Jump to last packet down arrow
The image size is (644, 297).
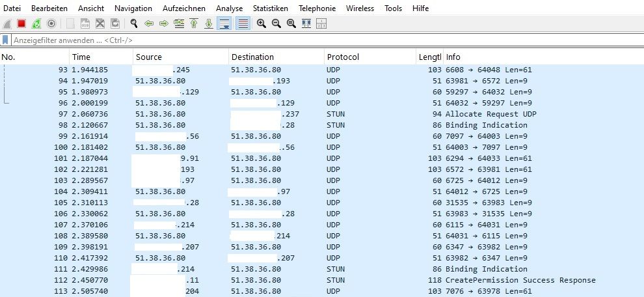(209, 24)
